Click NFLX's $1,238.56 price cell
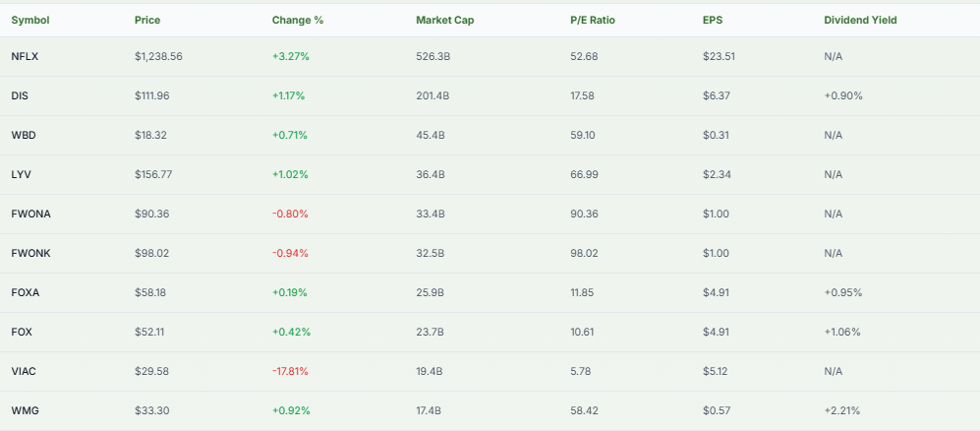 158,56
